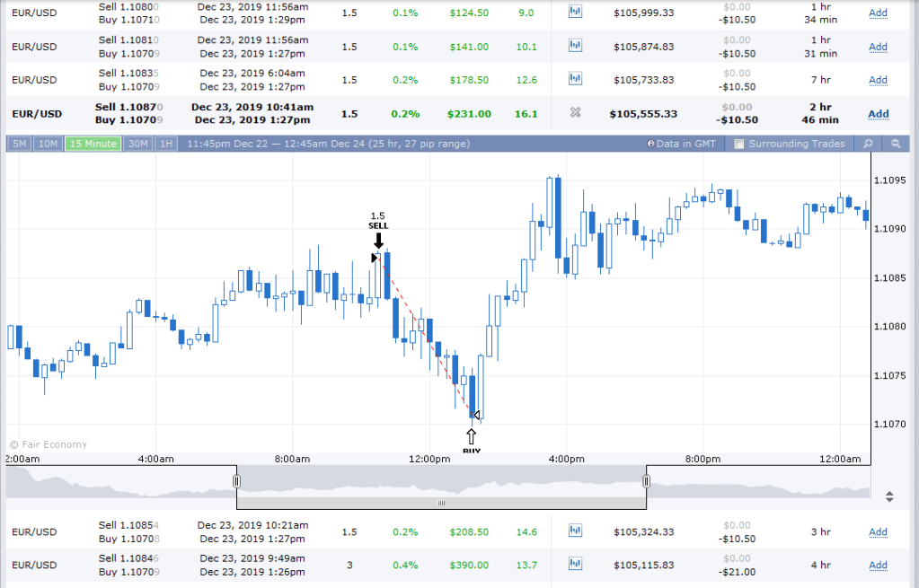Image resolution: width=919 pixels, height=588 pixels.
Task: Click the SELL marker arrow on chart
Action: (x=378, y=241)
